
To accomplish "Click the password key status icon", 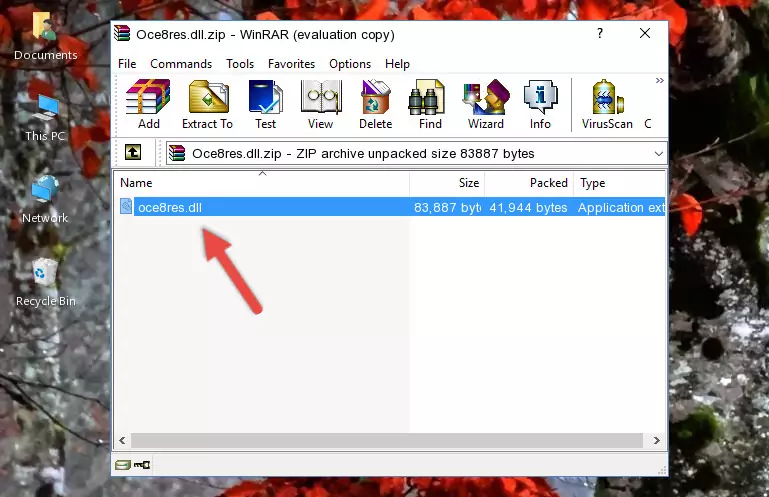I will [x=142, y=464].
